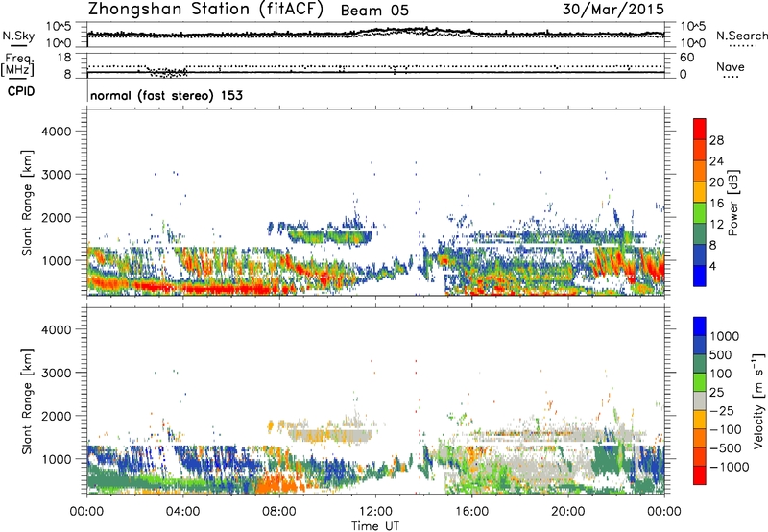Image resolution: width=768 pixels, height=532 pixels.
Task: Click the 60 Nave tick label
Action: coord(686,58)
